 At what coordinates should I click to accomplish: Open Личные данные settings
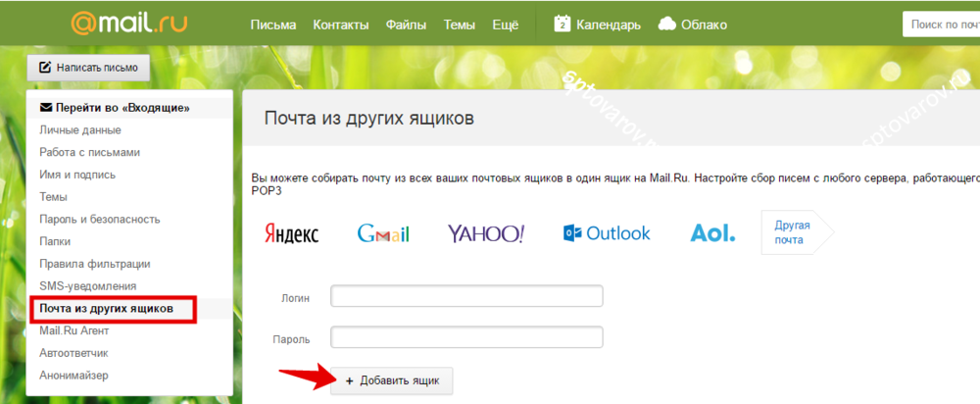(80, 130)
